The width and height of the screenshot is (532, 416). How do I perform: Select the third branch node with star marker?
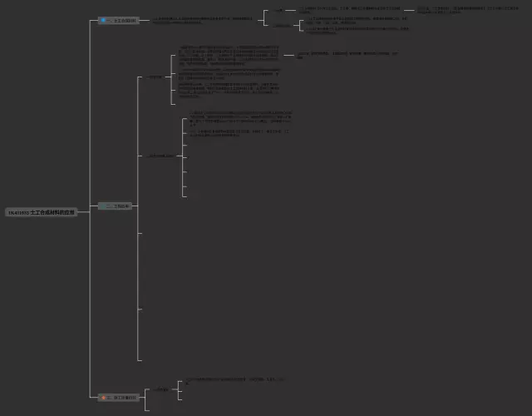(118, 398)
